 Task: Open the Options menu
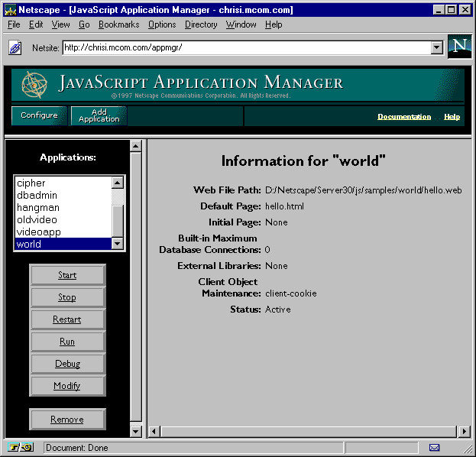coord(162,24)
